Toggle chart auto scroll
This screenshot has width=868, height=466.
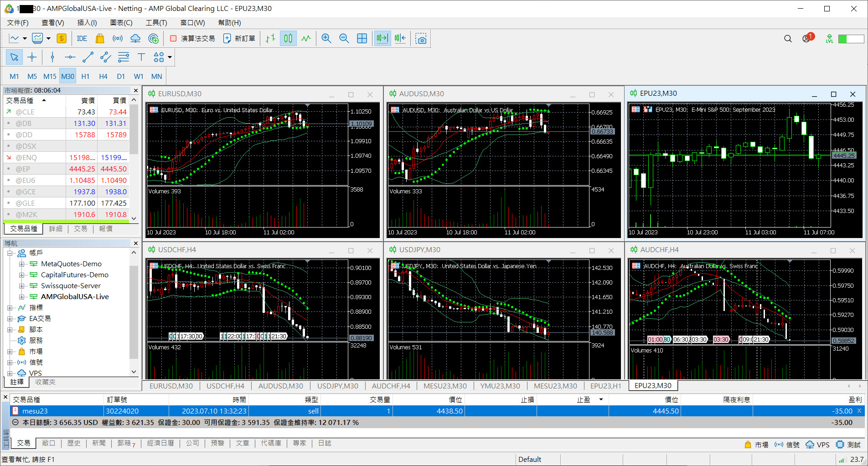[382, 39]
